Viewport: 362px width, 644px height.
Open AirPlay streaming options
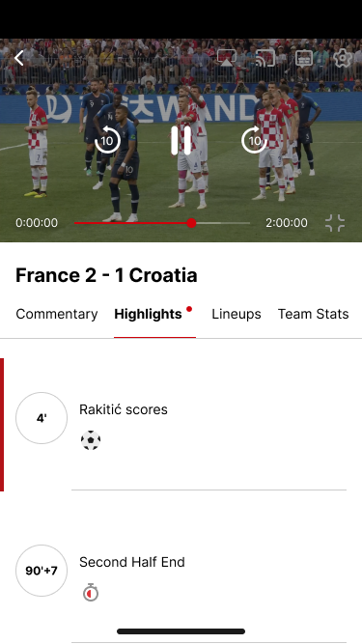(x=227, y=58)
